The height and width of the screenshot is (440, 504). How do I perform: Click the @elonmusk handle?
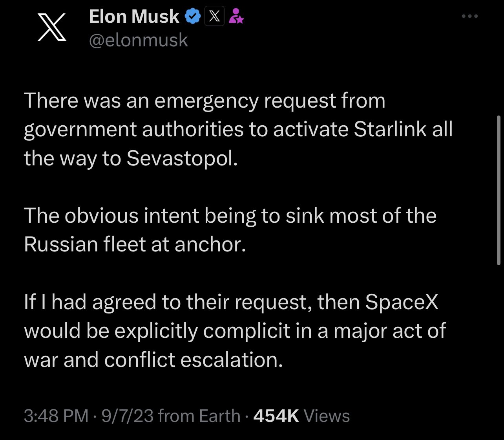pos(139,40)
